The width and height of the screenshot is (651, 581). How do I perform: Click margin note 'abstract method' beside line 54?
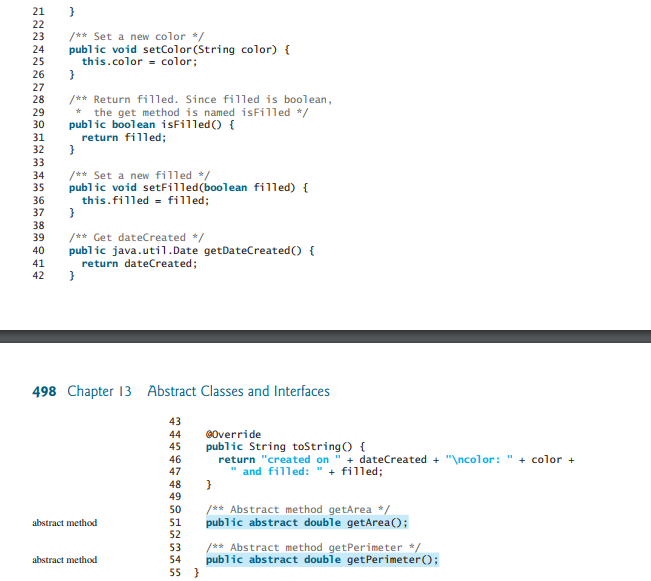[65, 560]
